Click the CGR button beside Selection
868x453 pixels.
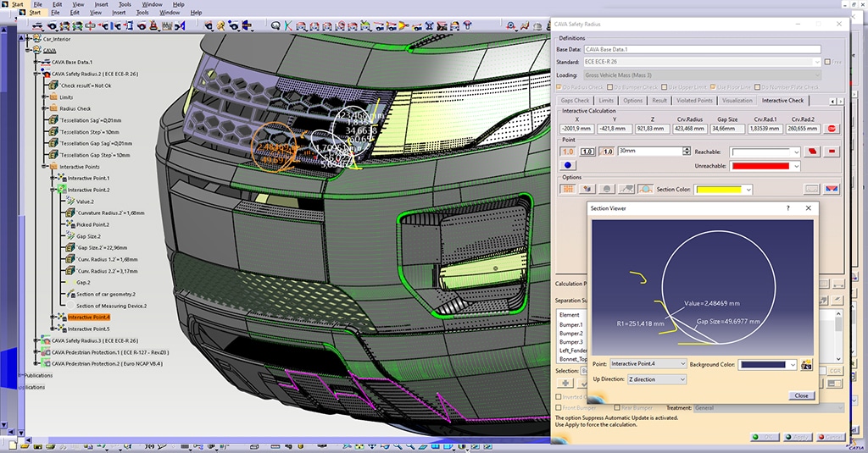[835, 371]
